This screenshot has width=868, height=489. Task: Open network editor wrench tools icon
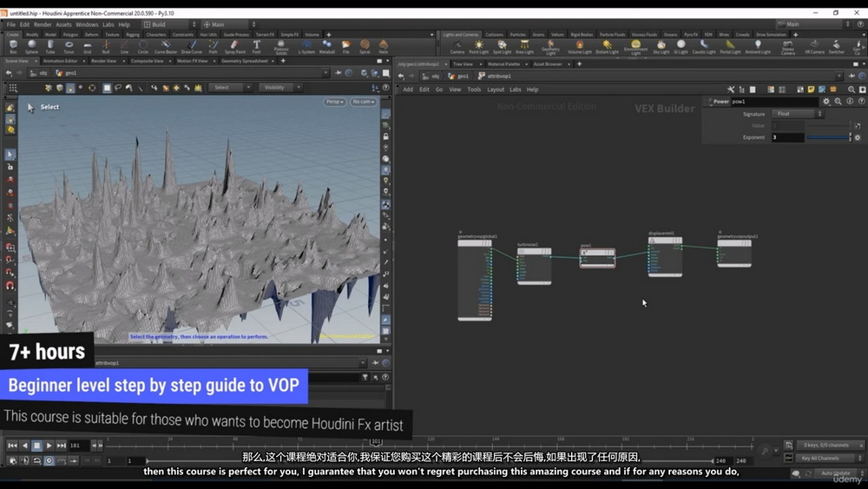[x=731, y=89]
